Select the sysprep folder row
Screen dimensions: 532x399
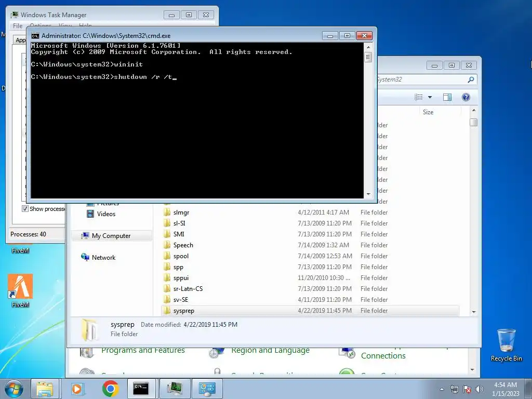(x=310, y=311)
